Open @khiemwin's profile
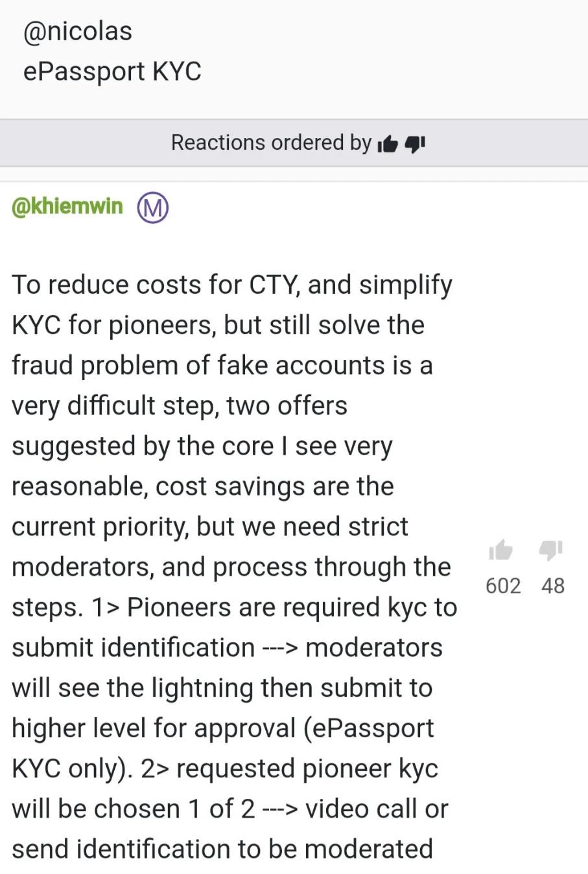588x874 pixels. pyautogui.click(x=67, y=206)
